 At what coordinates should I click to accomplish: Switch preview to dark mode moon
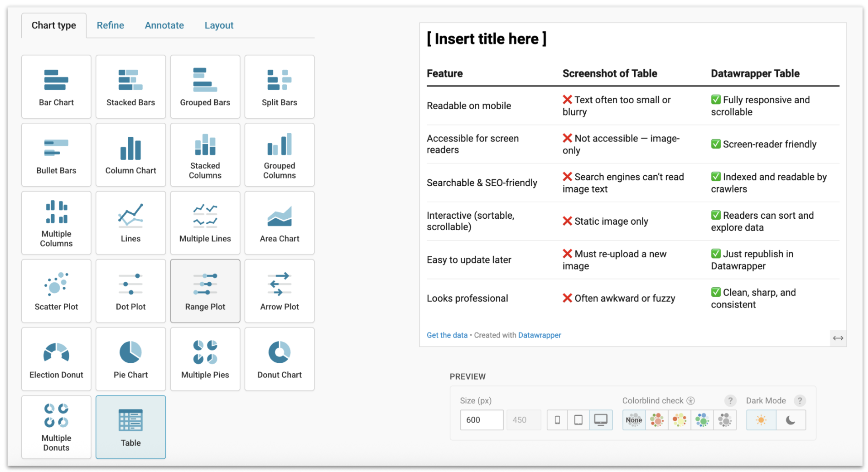click(x=791, y=420)
